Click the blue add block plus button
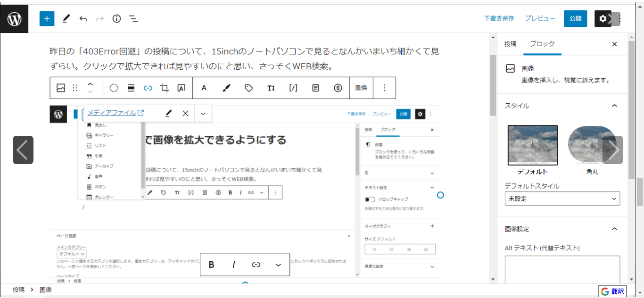Screen dimensions: 644x298 pos(47,19)
